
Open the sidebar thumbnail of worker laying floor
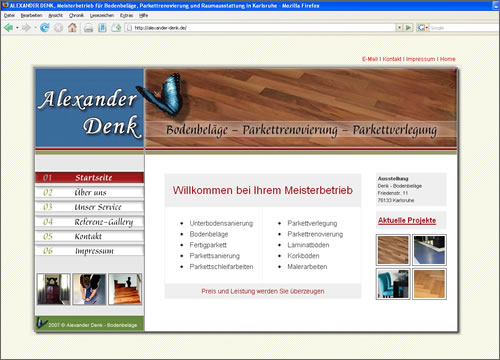tap(89, 289)
